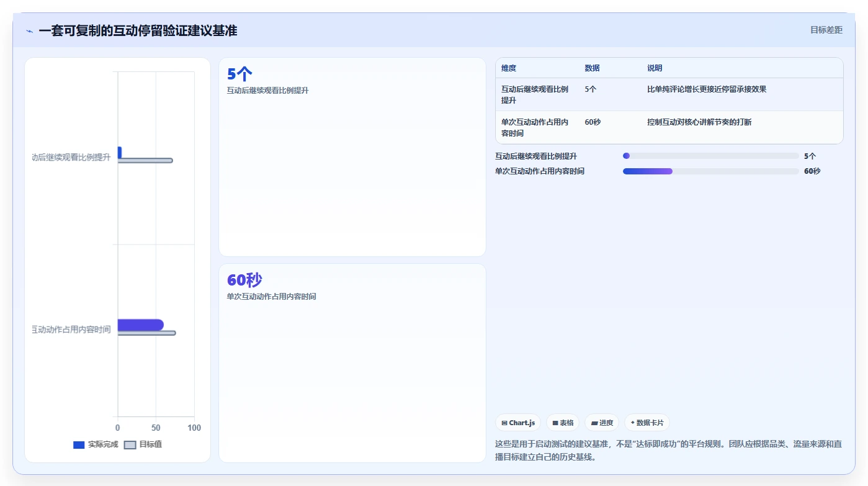Image resolution: width=868 pixels, height=486 pixels.
Task: Toggle the 实际完成 legend item
Action: point(96,444)
